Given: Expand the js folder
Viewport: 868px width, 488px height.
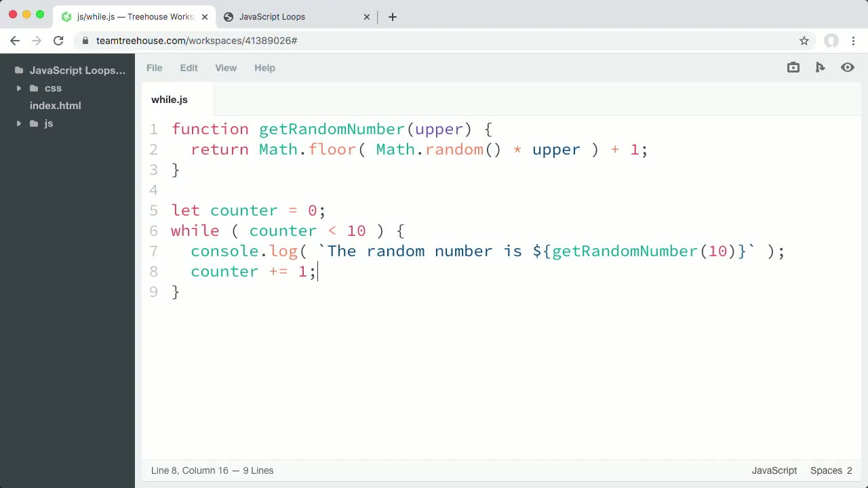Looking at the screenshot, I should (x=19, y=123).
